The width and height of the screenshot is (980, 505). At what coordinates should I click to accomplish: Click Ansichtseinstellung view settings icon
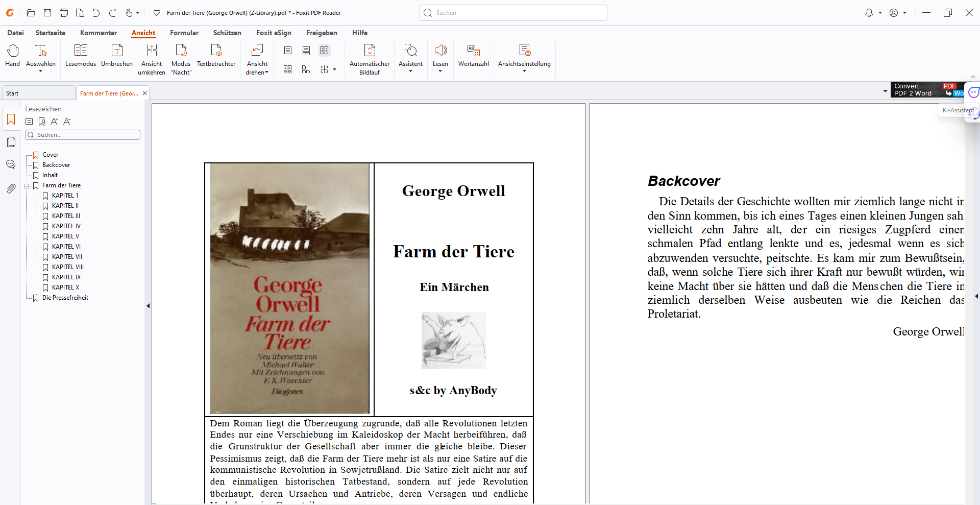[x=525, y=50]
